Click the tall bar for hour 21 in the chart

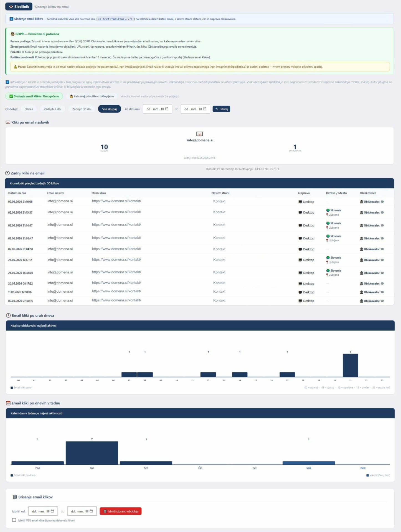tap(351, 365)
